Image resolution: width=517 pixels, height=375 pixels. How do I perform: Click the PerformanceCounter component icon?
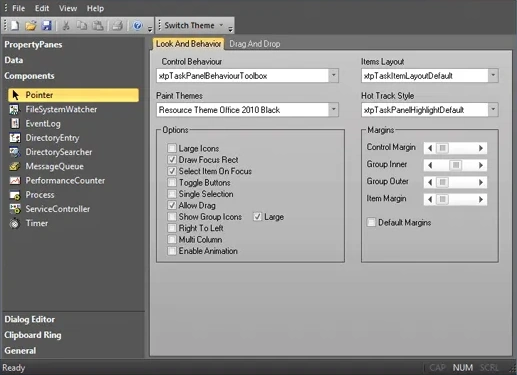pos(15,180)
